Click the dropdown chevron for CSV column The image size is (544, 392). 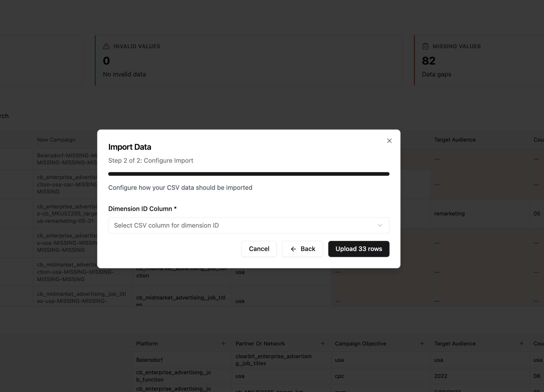380,225
